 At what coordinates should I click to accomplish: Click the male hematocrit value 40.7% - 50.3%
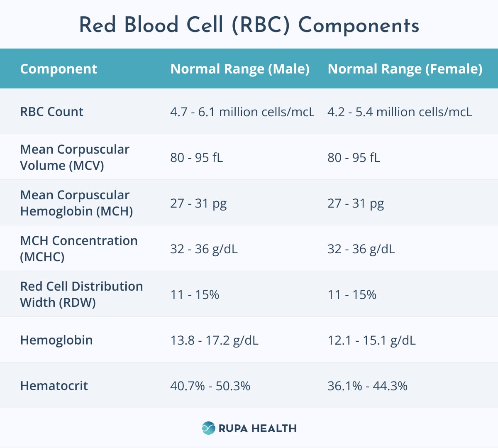pos(210,386)
